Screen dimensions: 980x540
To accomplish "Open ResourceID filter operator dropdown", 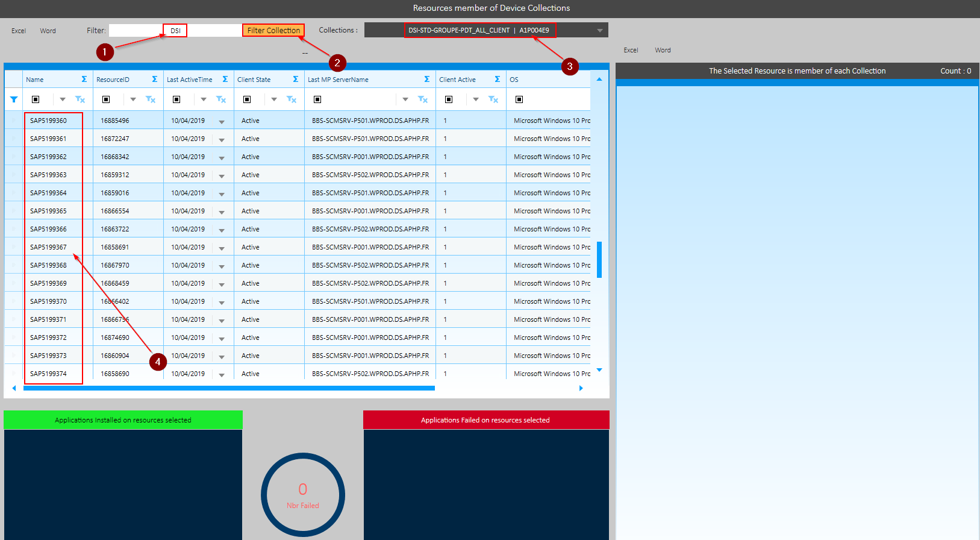I will (133, 99).
